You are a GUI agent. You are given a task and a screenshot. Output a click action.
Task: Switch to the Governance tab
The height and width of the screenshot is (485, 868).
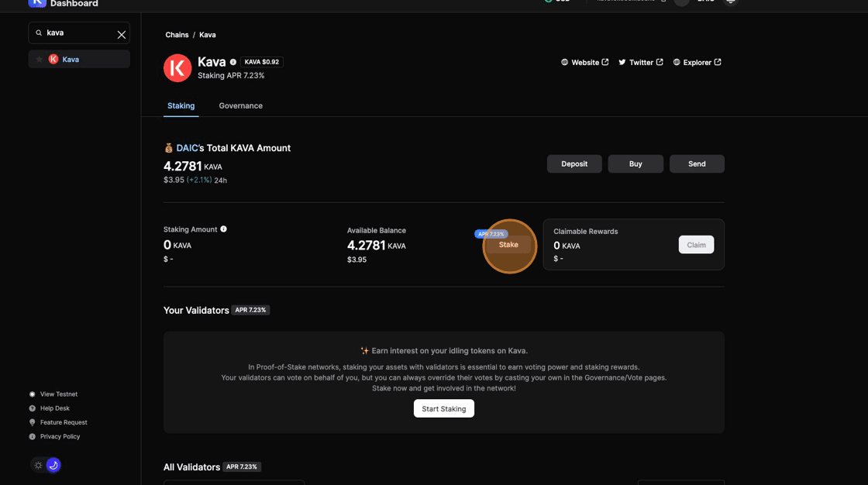point(240,105)
